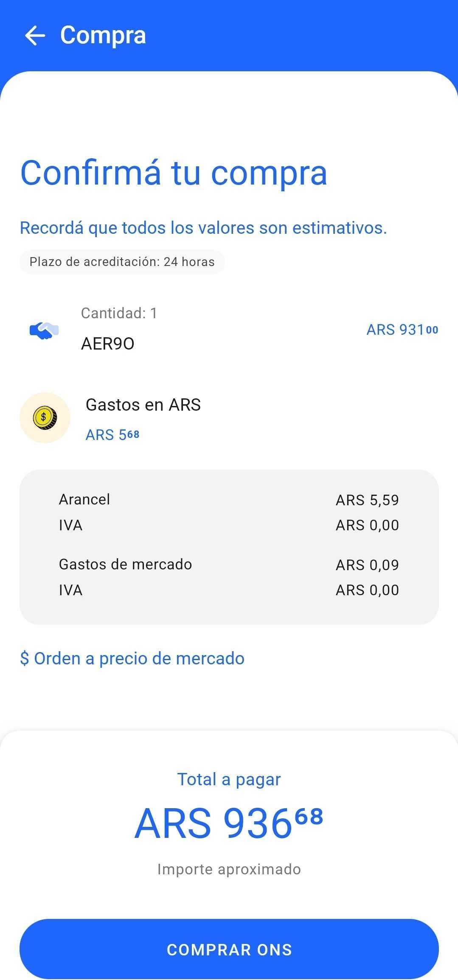Viewport: 458px width, 980px height.
Task: Tap the Gastos en ARS label
Action: coord(143,405)
